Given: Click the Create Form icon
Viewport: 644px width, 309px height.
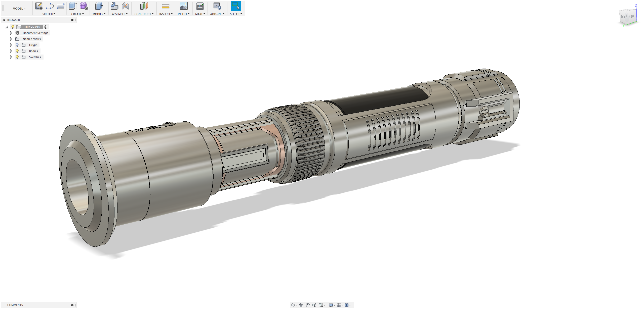Looking at the screenshot, I should point(84,6).
